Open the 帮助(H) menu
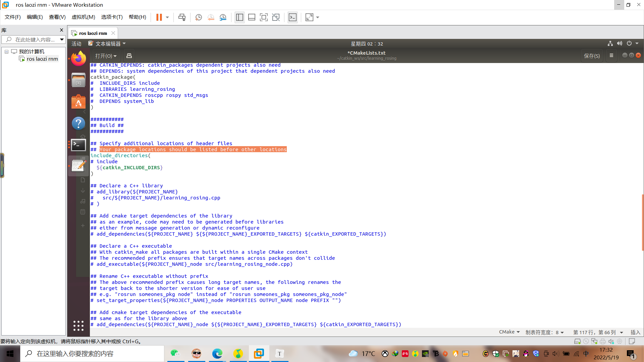The width and height of the screenshot is (644, 362). click(x=137, y=17)
